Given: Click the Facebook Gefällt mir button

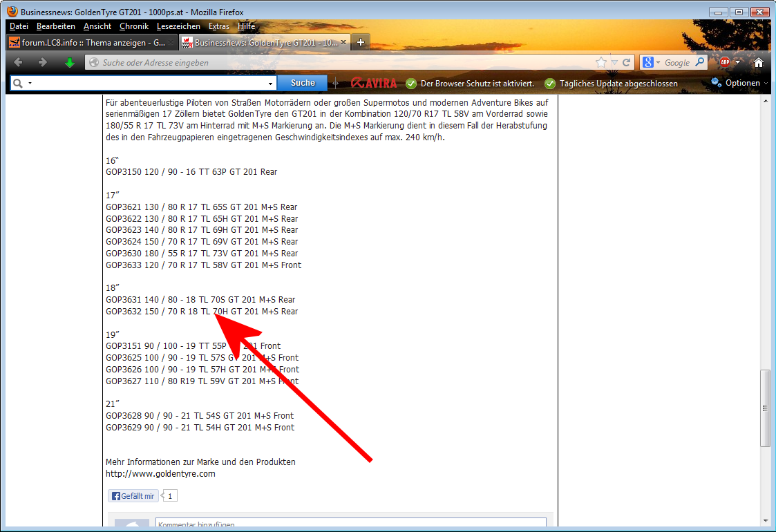Looking at the screenshot, I should pos(133,496).
